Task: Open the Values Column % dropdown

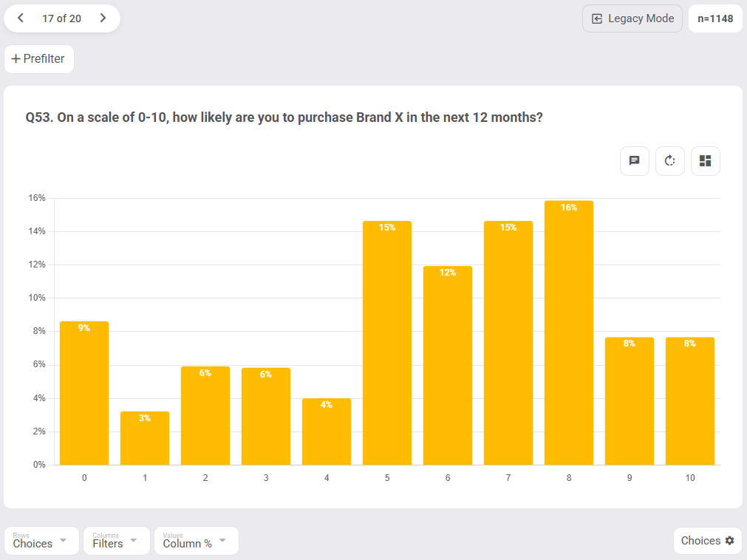Action: 197,541
